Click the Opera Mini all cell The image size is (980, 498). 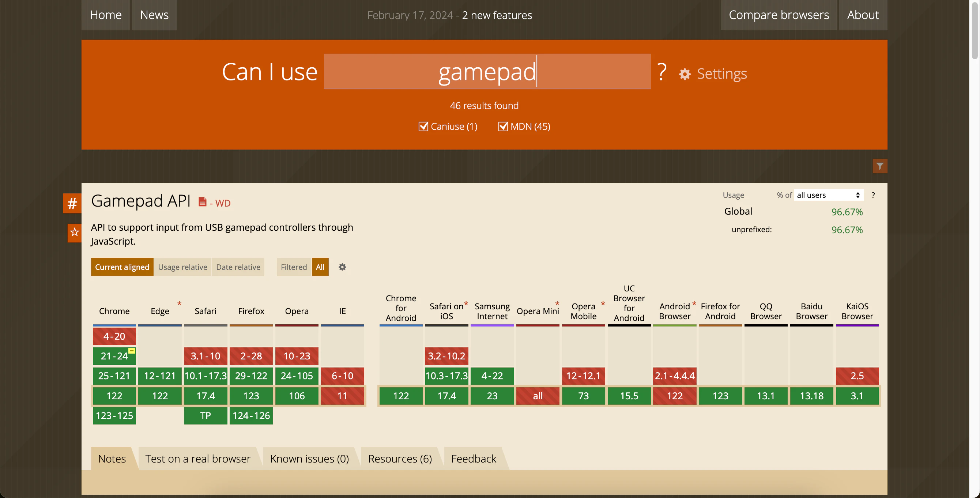(x=538, y=396)
